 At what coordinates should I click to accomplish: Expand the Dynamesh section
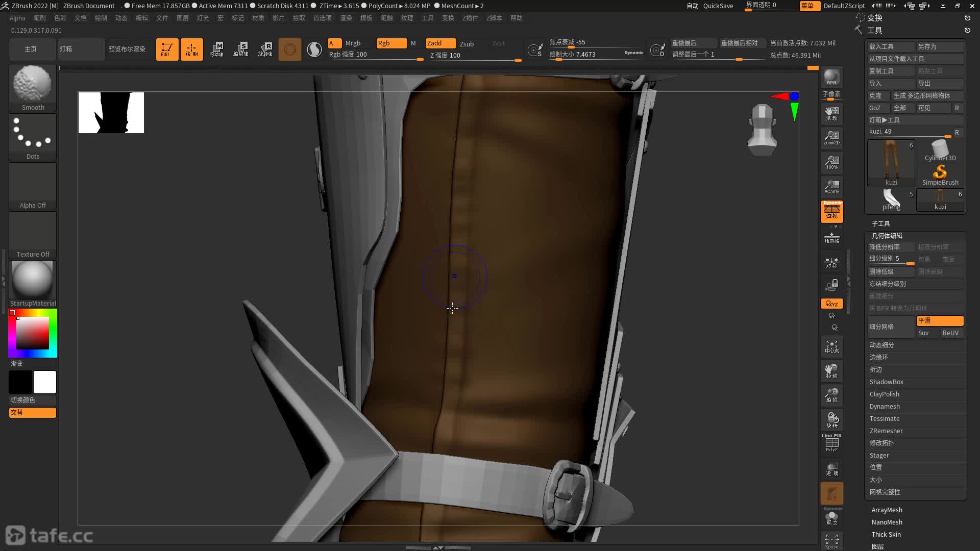885,407
